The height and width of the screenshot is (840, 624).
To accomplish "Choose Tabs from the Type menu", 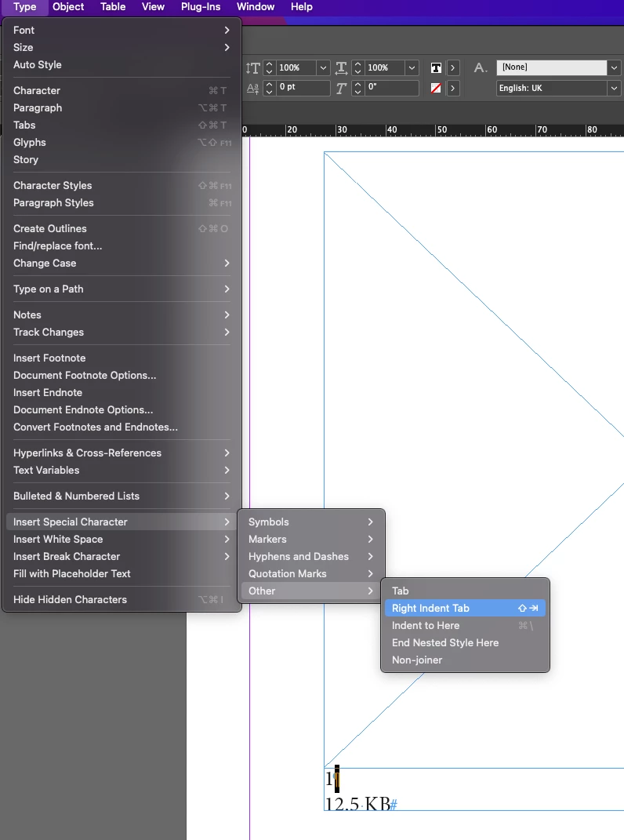I will tap(122, 125).
